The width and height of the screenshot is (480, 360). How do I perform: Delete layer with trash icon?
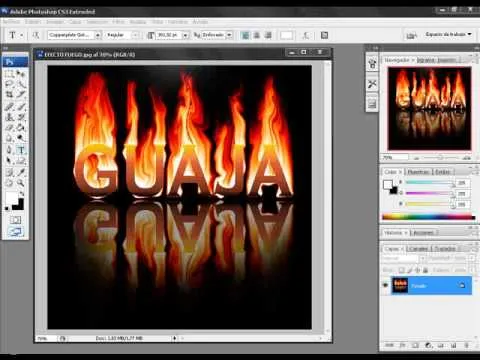coord(466,345)
